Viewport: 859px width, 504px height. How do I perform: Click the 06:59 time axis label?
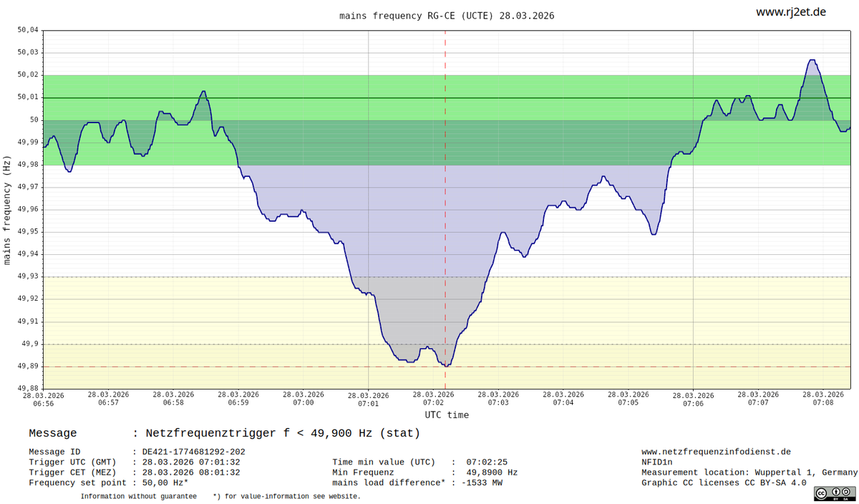click(x=238, y=399)
